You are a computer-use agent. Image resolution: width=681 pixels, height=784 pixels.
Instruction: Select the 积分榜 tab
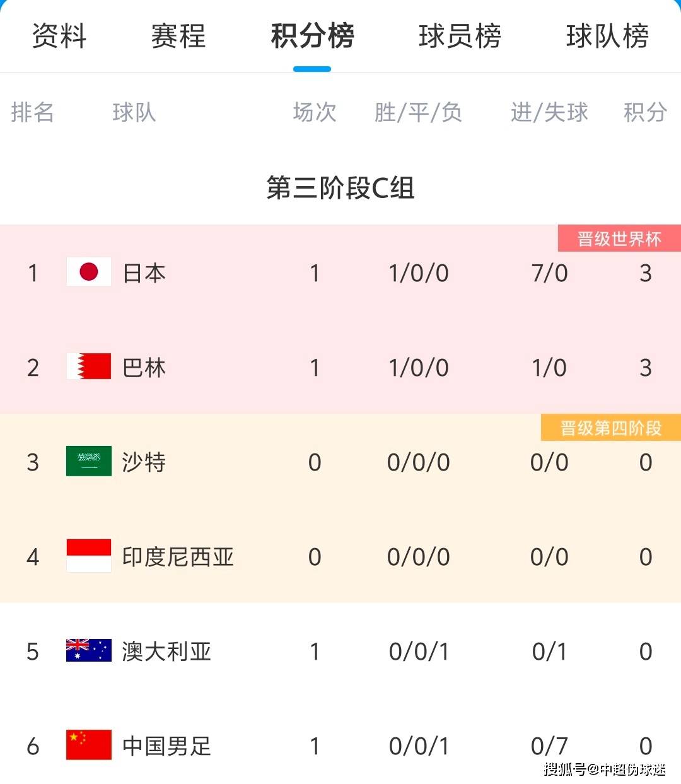point(312,35)
